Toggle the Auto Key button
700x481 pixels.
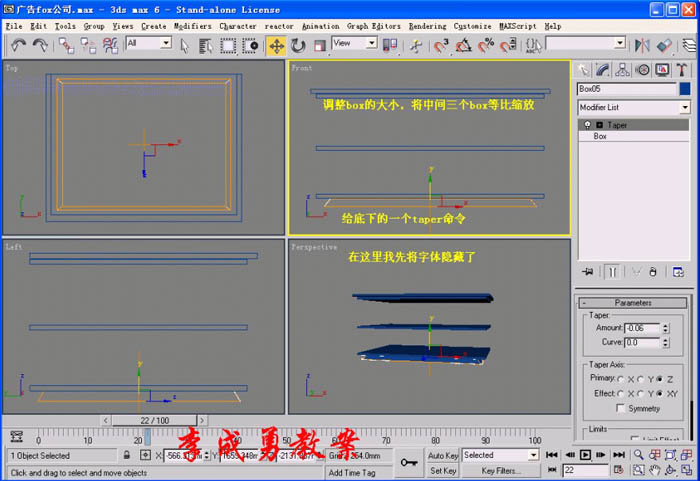pos(442,456)
